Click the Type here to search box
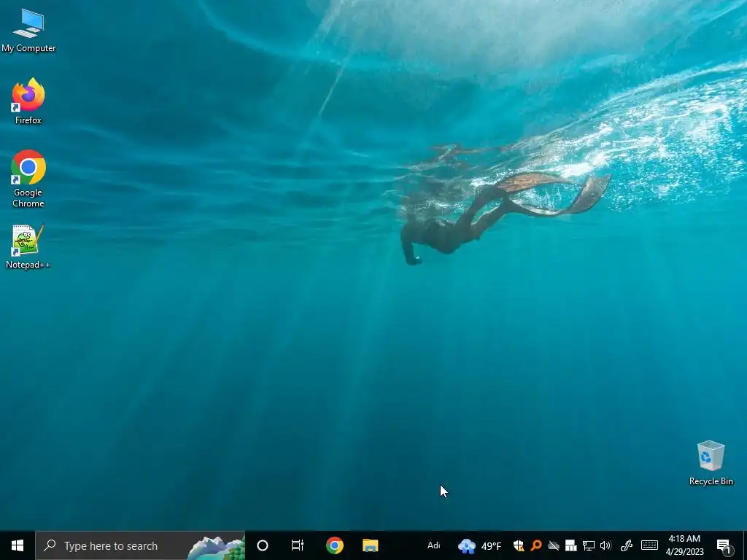The width and height of the screenshot is (747, 560). tap(140, 545)
